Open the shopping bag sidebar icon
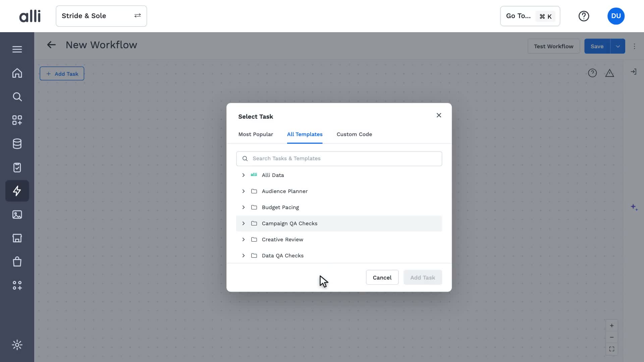 17,261
